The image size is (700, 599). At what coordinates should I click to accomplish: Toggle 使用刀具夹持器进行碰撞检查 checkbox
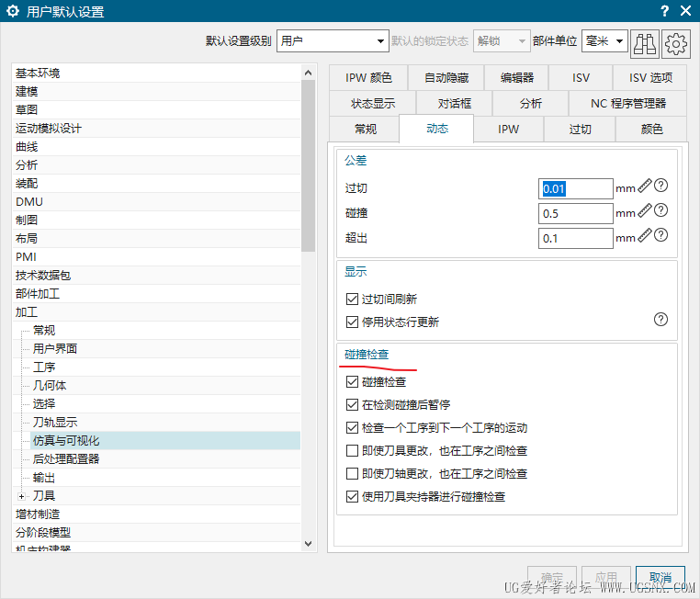point(353,497)
